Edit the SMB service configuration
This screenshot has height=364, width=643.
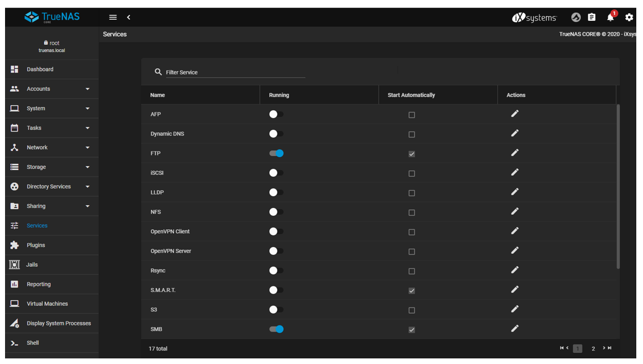515,329
